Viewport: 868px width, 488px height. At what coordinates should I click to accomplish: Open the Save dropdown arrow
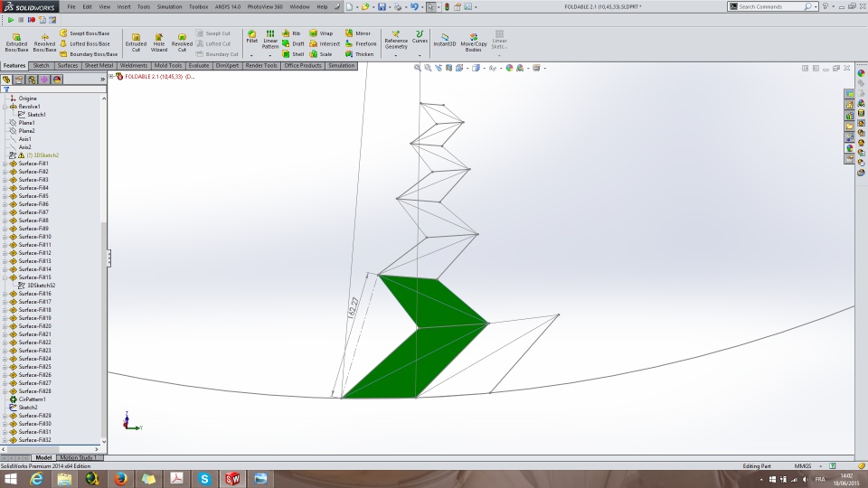click(x=389, y=7)
